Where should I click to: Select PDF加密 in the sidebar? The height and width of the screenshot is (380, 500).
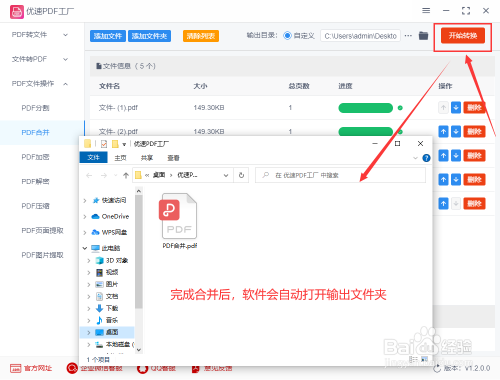pyautogui.click(x=35, y=157)
